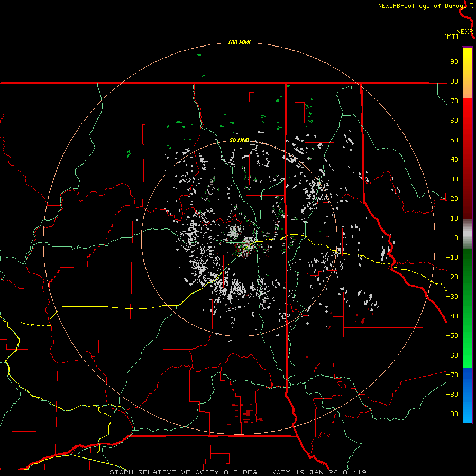Click the -90 knot scale label
Viewport: 476px width, 476px height.
click(x=452, y=414)
